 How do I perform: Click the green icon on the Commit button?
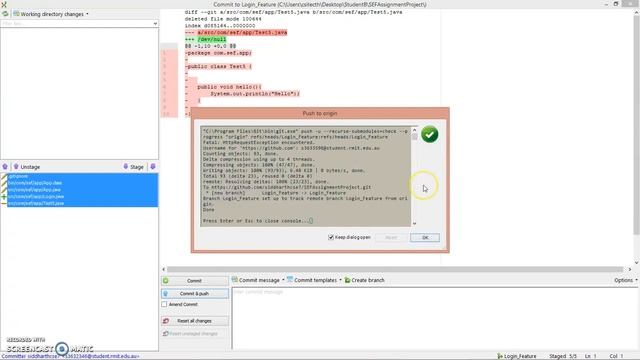tap(166, 281)
